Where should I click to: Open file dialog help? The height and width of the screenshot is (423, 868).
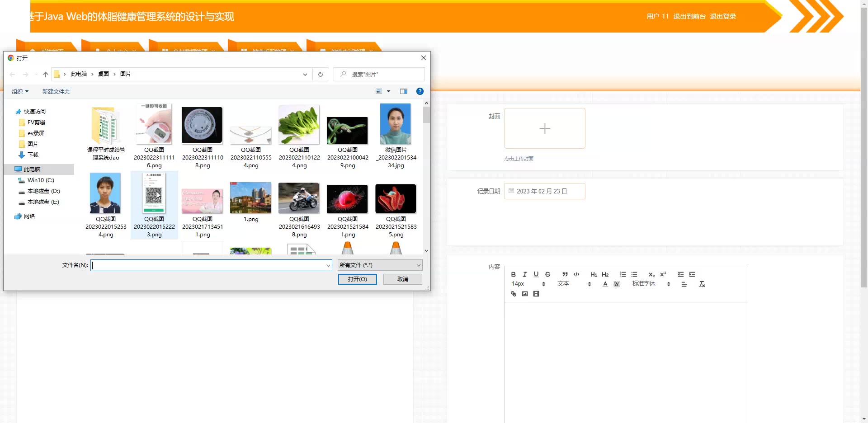pyautogui.click(x=420, y=91)
